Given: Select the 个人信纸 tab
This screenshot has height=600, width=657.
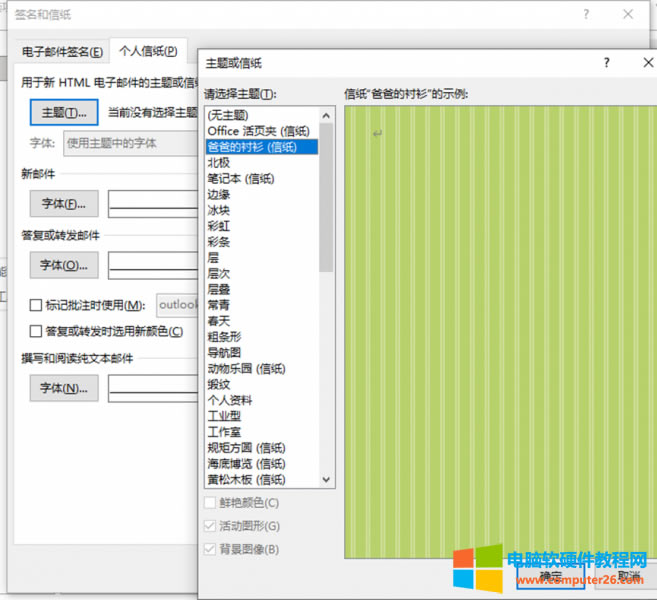Looking at the screenshot, I should coord(148,51).
